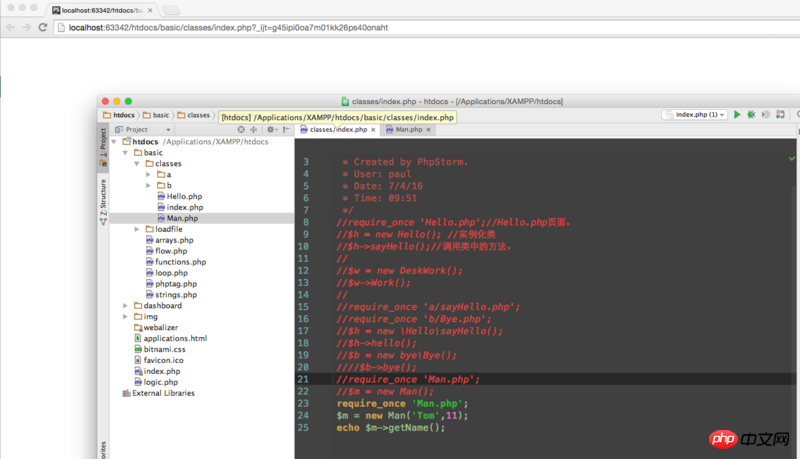800x459 pixels.
Task: Expand the dashboard folder
Action: point(126,306)
